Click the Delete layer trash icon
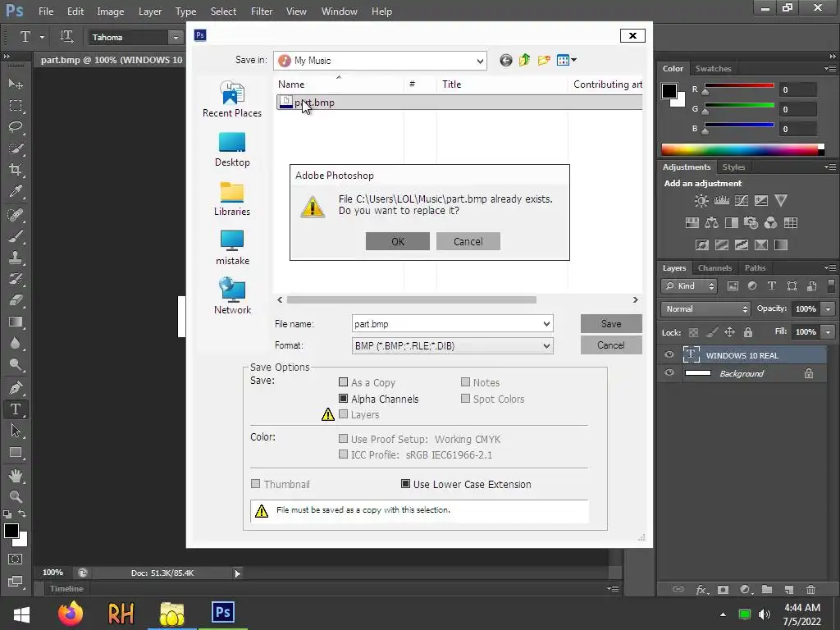 pos(811,589)
